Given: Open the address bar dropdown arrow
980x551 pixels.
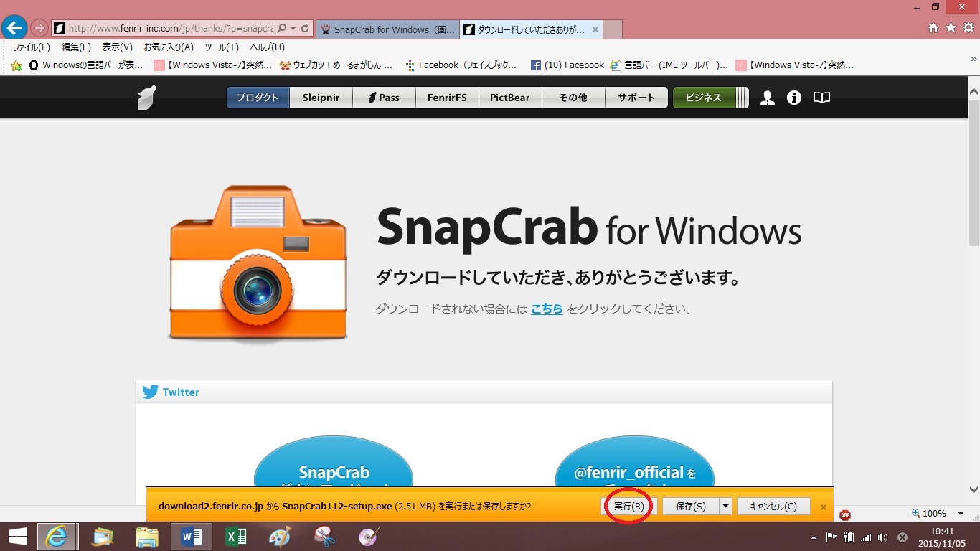Looking at the screenshot, I should click(293, 29).
